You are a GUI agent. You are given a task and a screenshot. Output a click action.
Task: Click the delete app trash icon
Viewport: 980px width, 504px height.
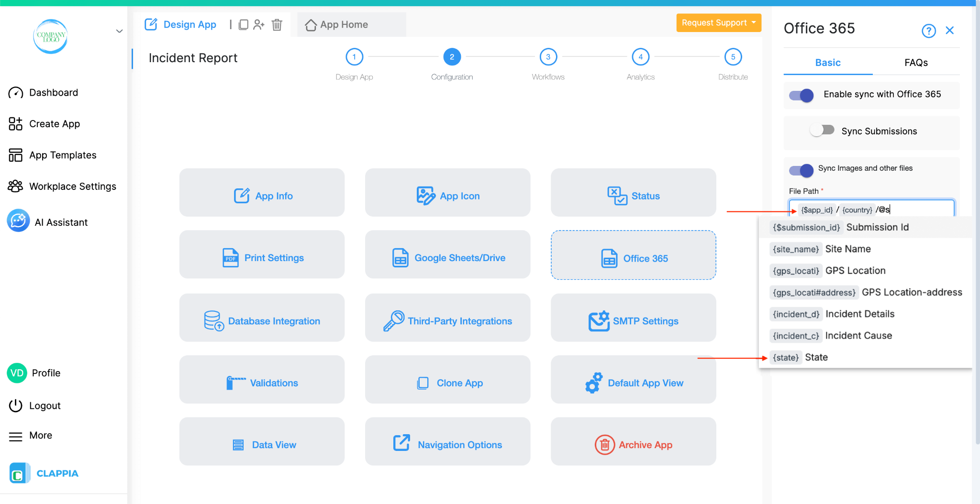pyautogui.click(x=277, y=25)
